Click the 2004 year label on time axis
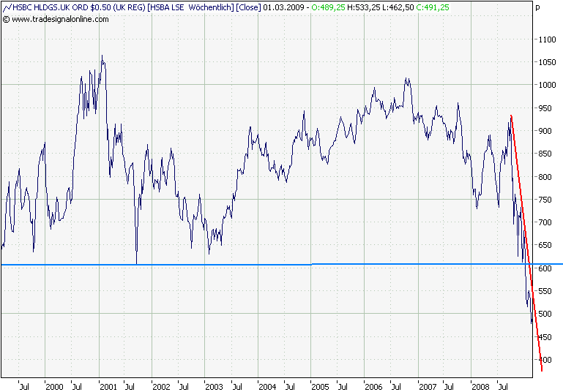Viewport: 563px width, 392px height. (x=267, y=387)
